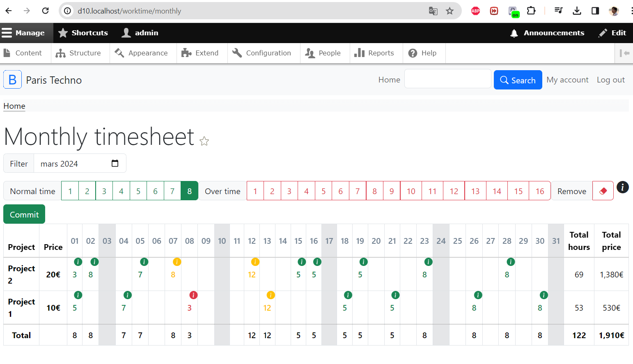
Task: Select Normal time 8 hours option
Action: tap(189, 191)
